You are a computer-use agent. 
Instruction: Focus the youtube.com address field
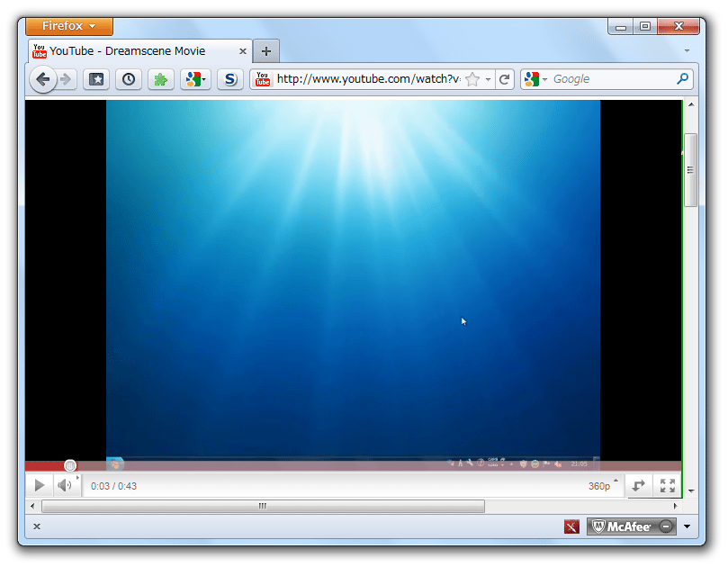click(x=369, y=79)
